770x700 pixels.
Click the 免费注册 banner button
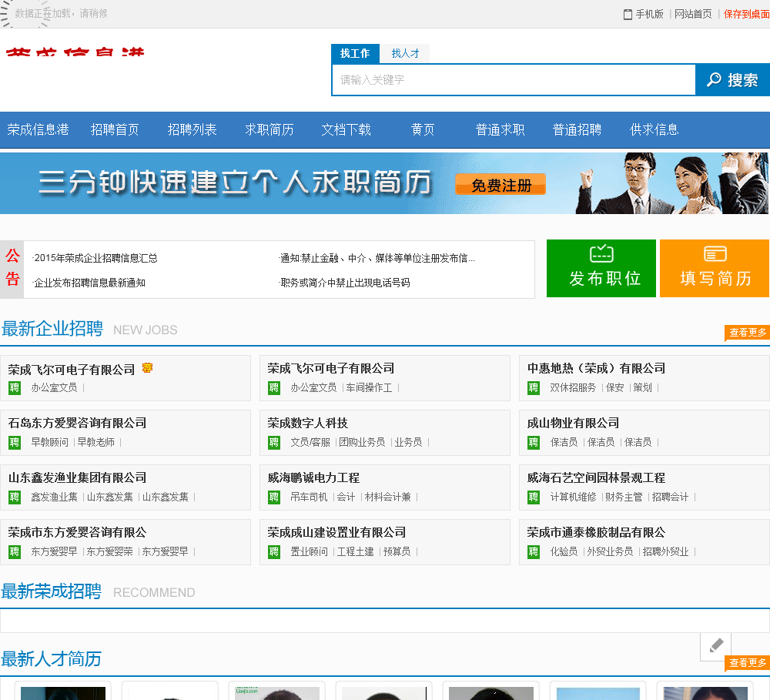click(500, 185)
